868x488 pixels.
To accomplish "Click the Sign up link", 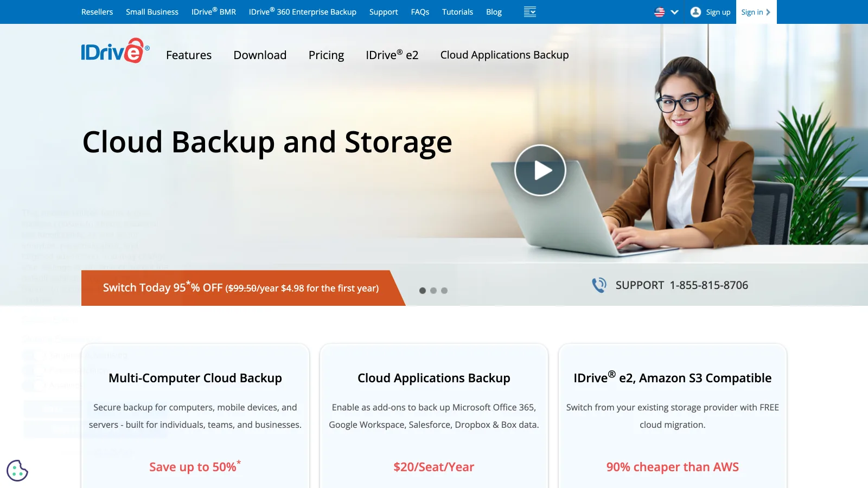I will point(718,12).
